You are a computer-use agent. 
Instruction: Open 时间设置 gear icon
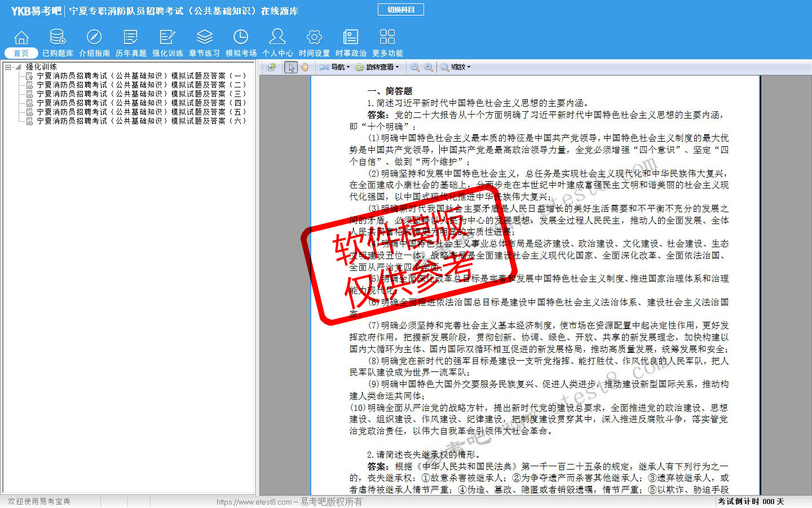pos(314,43)
